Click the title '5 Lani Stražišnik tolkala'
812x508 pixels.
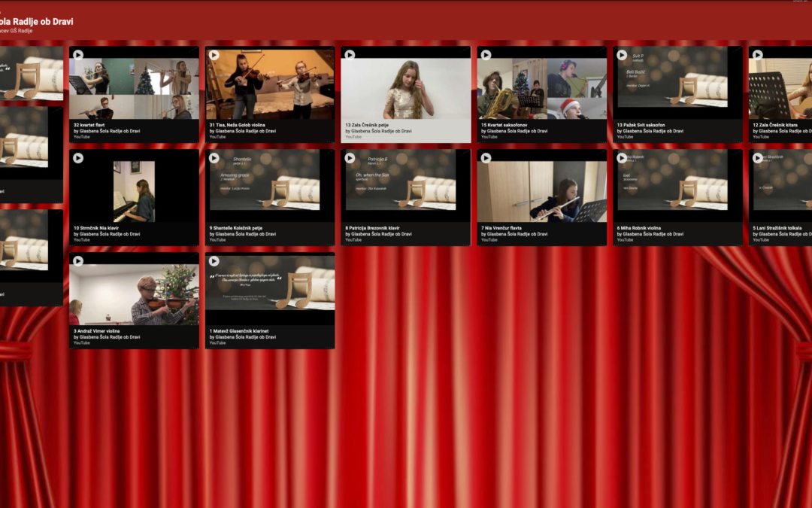pos(777,228)
